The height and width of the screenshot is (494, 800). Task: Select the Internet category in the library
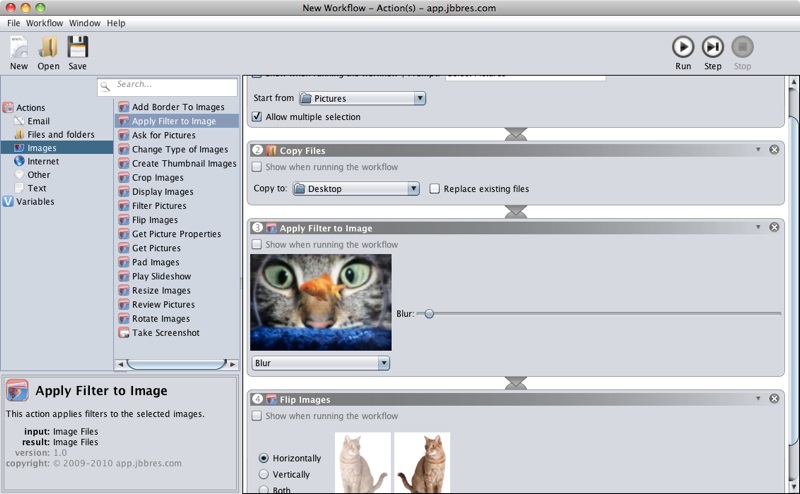tap(42, 161)
